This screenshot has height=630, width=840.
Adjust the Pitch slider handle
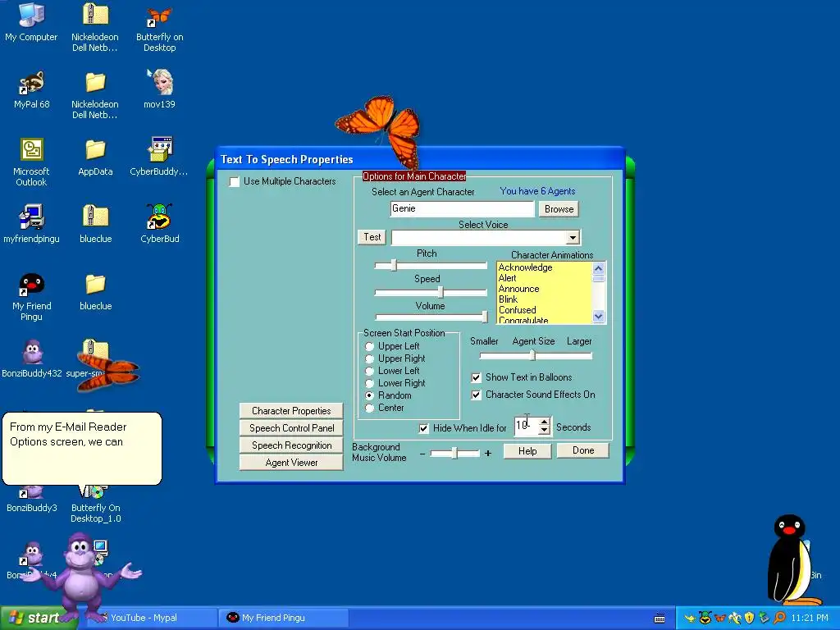tap(394, 265)
